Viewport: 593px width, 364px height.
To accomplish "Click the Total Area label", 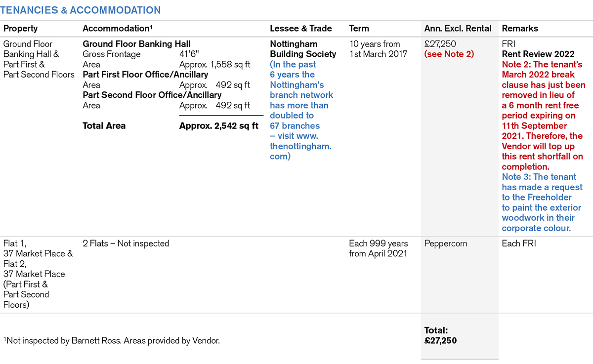I will pos(104,126).
